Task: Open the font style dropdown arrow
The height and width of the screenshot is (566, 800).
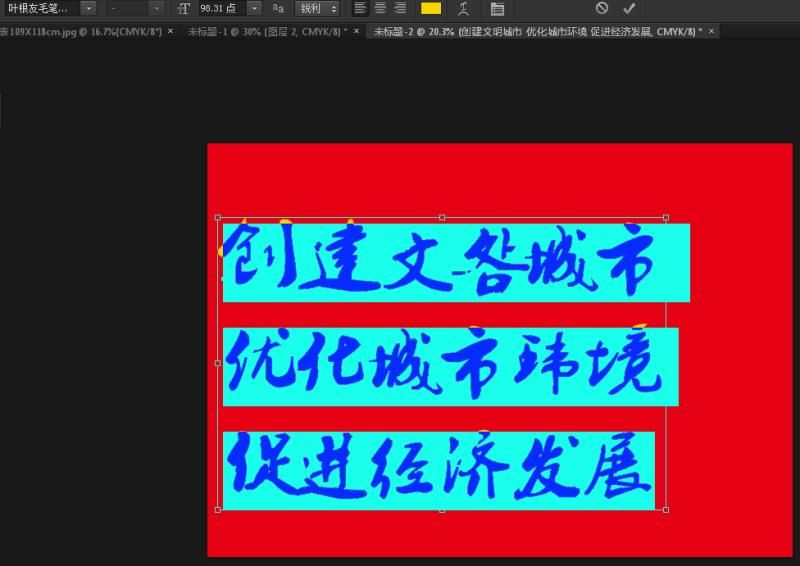Action: tap(156, 8)
